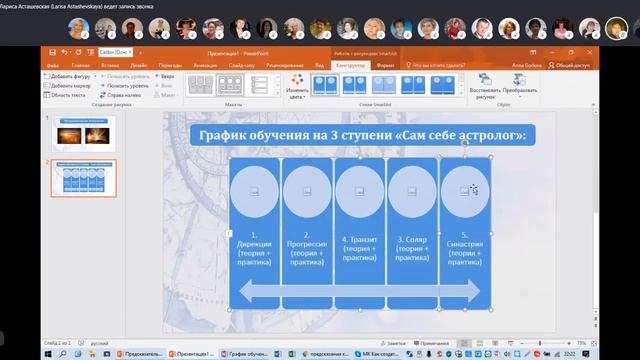Click Fit slide to window icon

click(593, 343)
